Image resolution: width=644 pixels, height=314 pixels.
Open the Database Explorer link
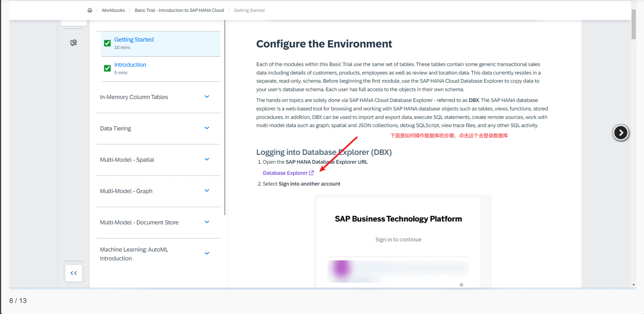coord(285,173)
